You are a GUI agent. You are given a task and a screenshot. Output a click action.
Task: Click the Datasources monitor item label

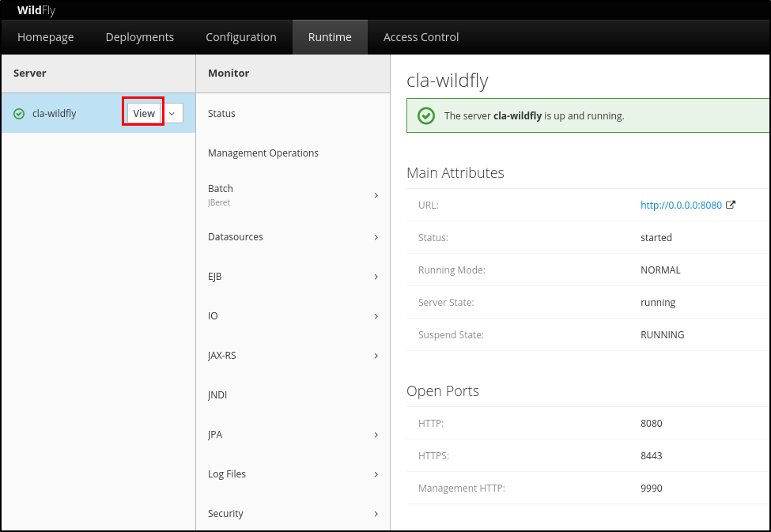(x=235, y=237)
